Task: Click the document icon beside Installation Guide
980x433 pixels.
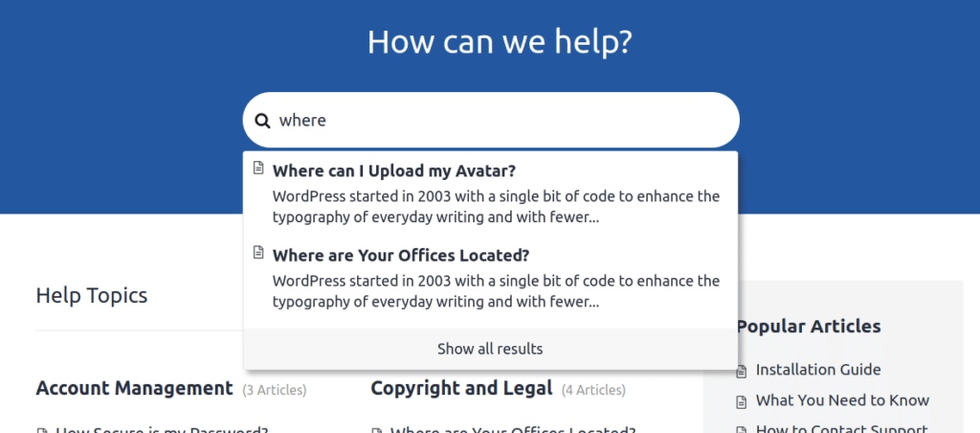Action: 741,371
